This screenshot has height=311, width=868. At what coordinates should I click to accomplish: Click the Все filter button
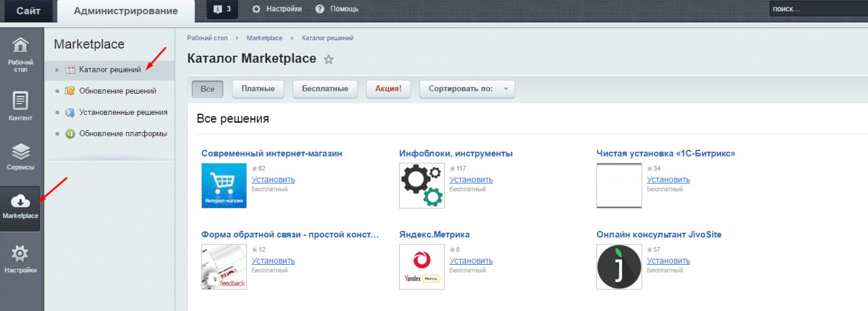click(x=207, y=89)
